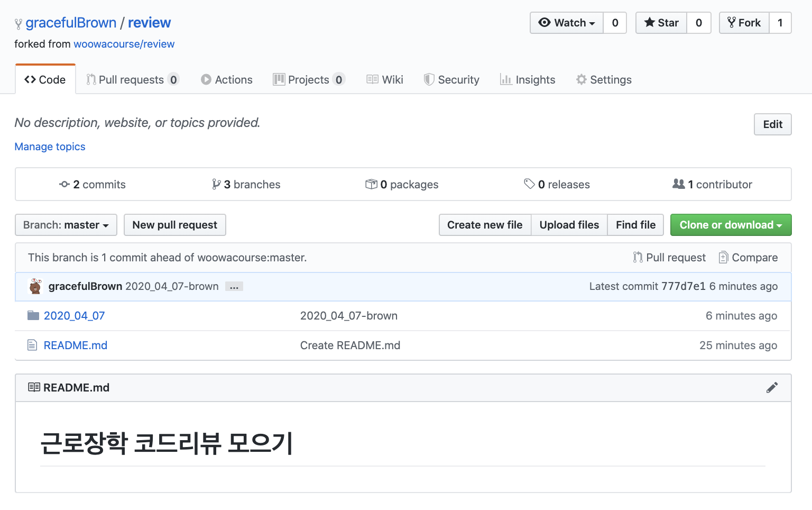The image size is (812, 510).
Task: Click Upload files button
Action: [569, 225]
